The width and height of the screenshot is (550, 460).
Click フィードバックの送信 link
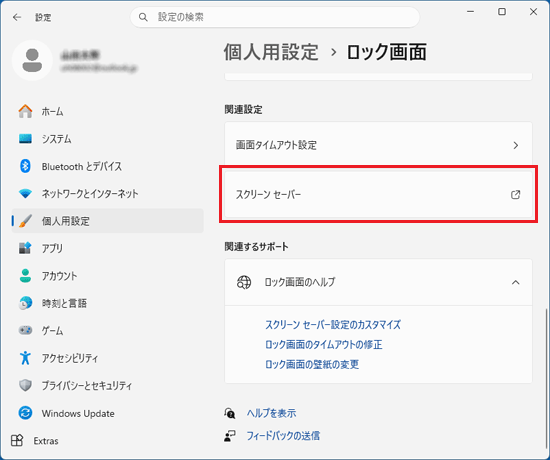[x=283, y=436]
